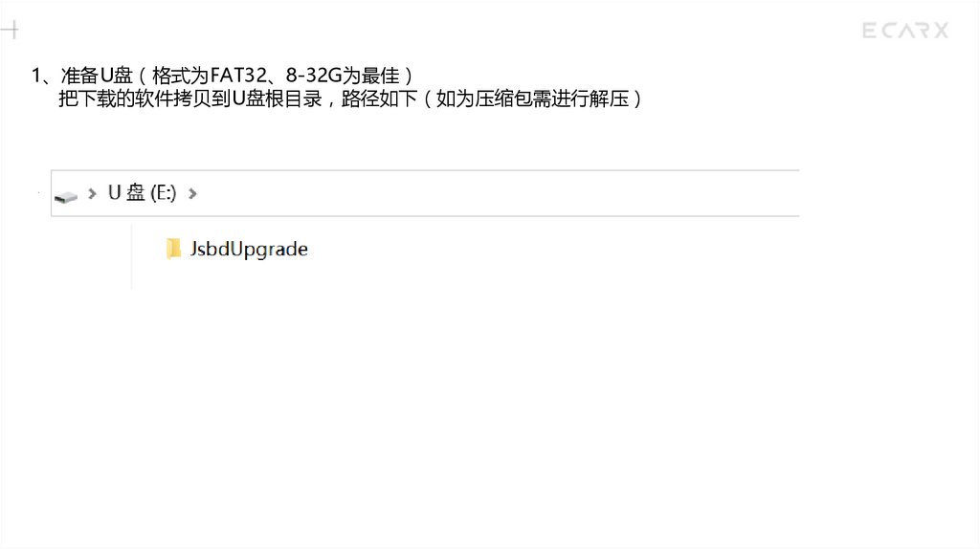The image size is (980, 549).
Task: Click the "格式为" text
Action: click(181, 76)
